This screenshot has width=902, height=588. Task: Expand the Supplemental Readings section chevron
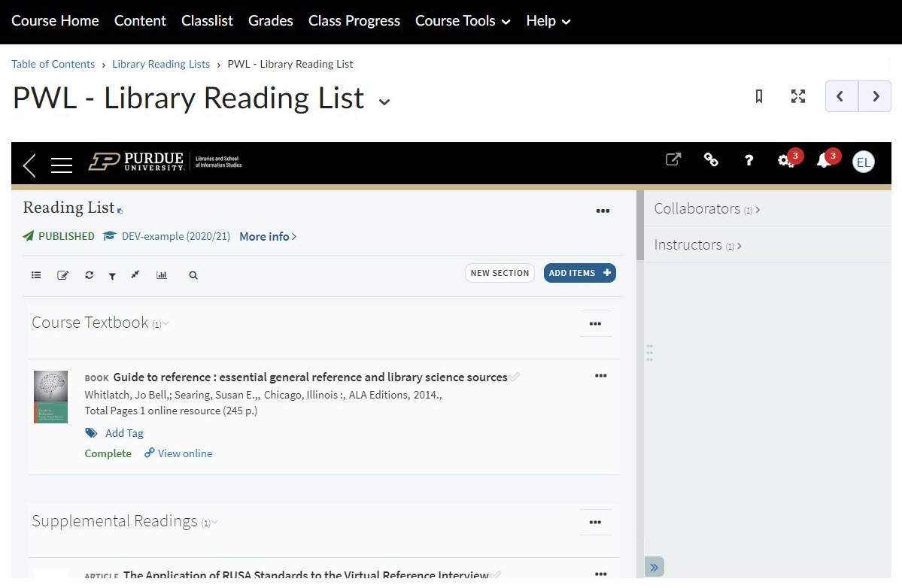click(215, 522)
